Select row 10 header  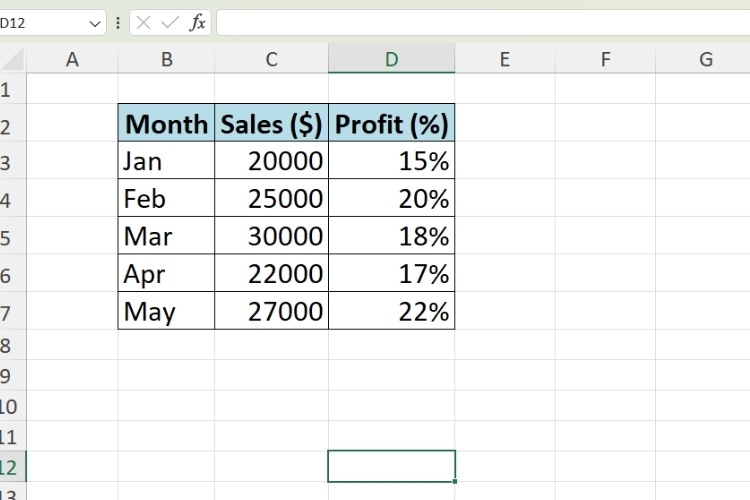13,406
